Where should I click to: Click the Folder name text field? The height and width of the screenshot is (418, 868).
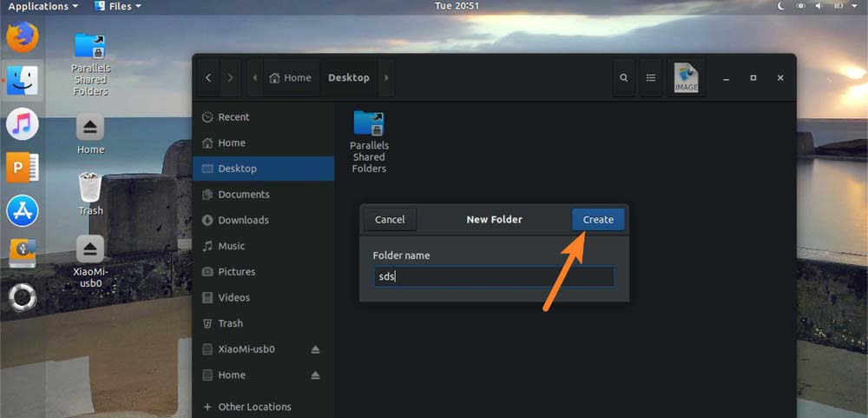(493, 276)
